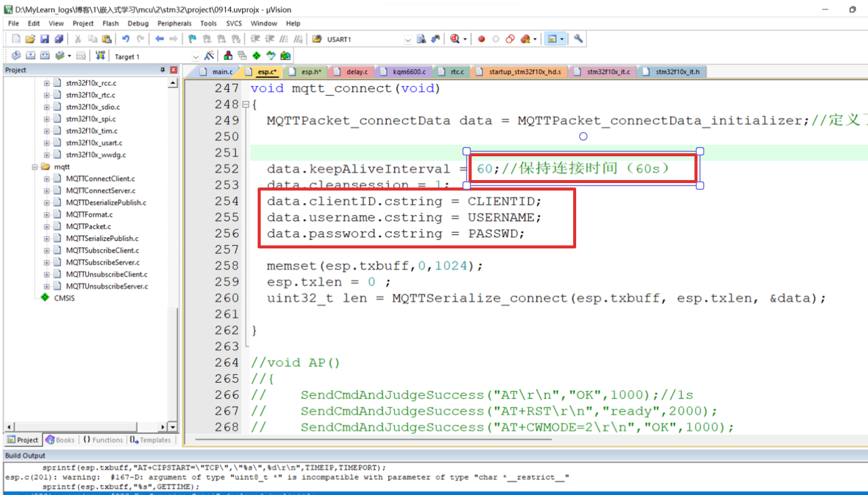Open the USART1 search combo dropdown
Viewport: 868px width, 495px height.
[x=408, y=39]
